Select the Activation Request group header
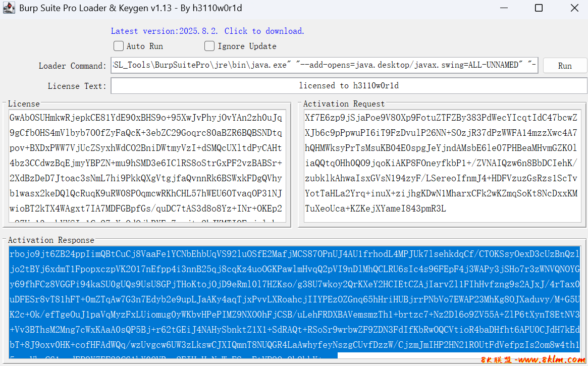 click(x=344, y=104)
